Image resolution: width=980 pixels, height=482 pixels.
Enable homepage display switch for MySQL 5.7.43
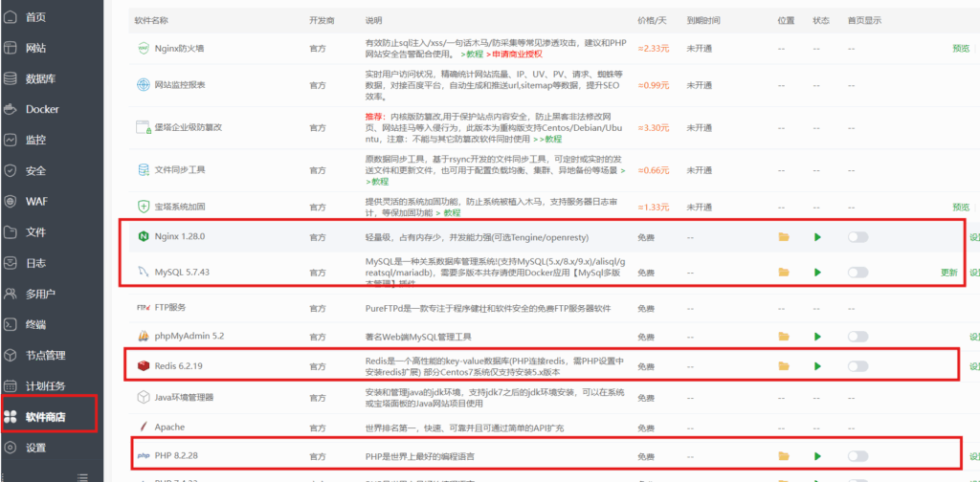click(x=857, y=272)
